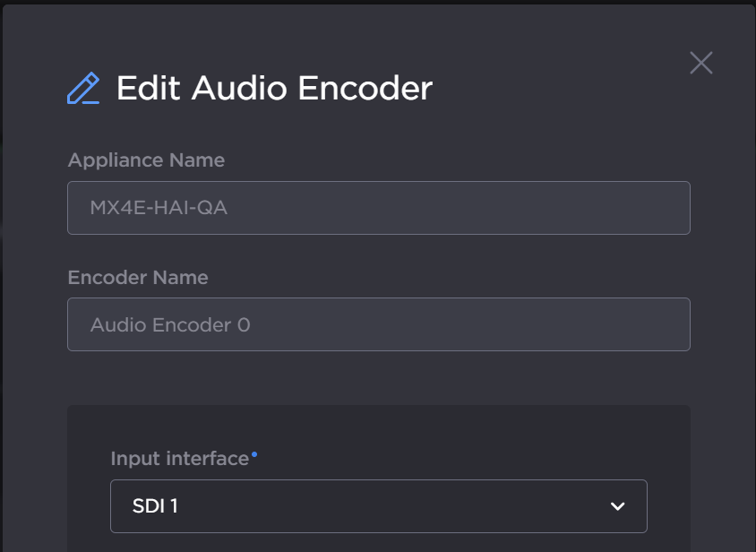Click the Edit Audio Encoder title
756x552 pixels.
click(273, 88)
